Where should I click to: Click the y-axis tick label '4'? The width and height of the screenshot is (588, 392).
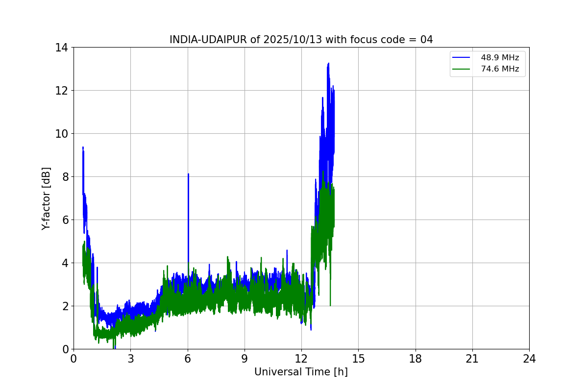point(65,263)
